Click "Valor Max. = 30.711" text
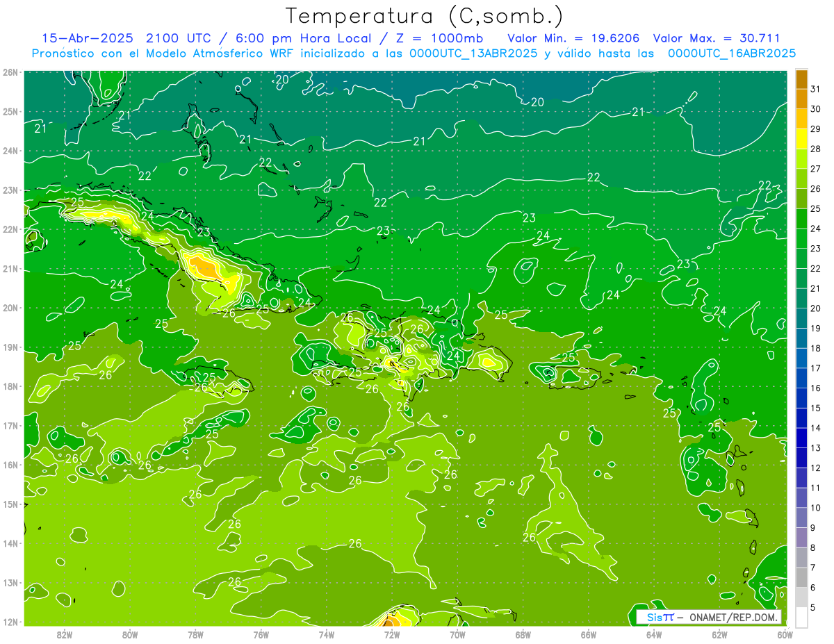834x644 pixels. point(717,38)
